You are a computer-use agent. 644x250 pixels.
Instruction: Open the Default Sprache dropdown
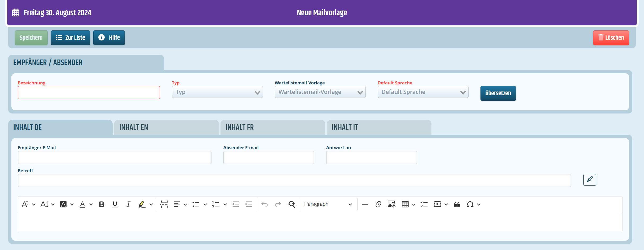[423, 92]
